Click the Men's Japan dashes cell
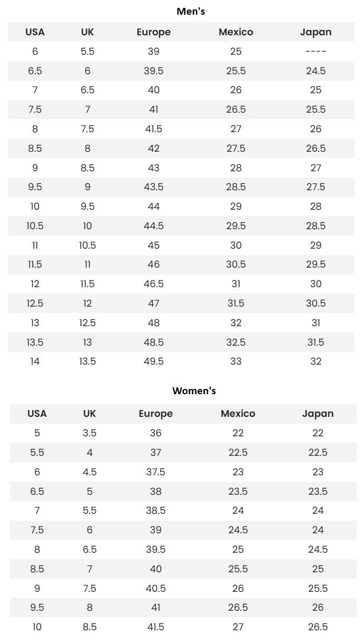 point(316,52)
